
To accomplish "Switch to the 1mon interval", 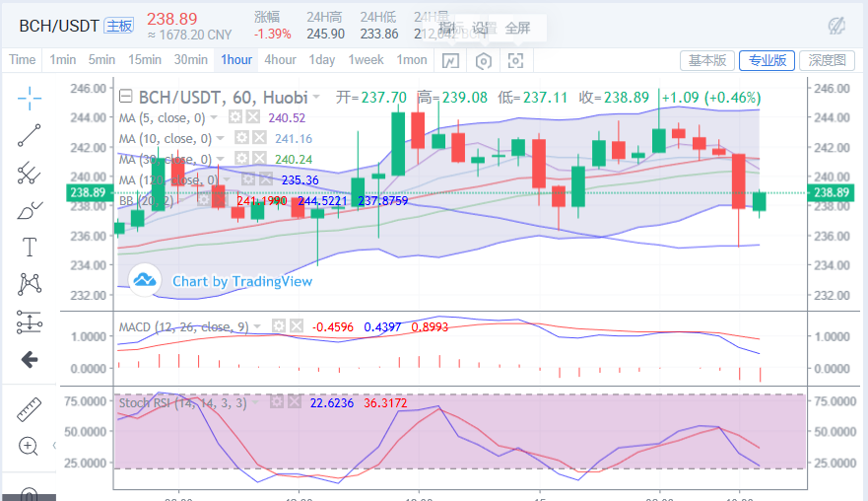I will pyautogui.click(x=412, y=60).
